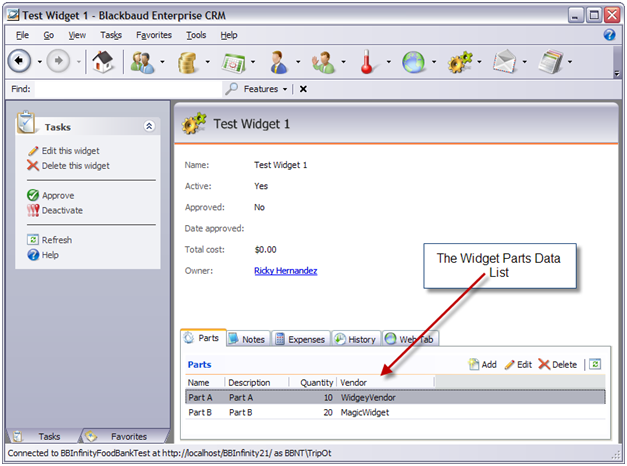The image size is (627, 466).
Task: Switch to the History tab
Action: [x=355, y=339]
